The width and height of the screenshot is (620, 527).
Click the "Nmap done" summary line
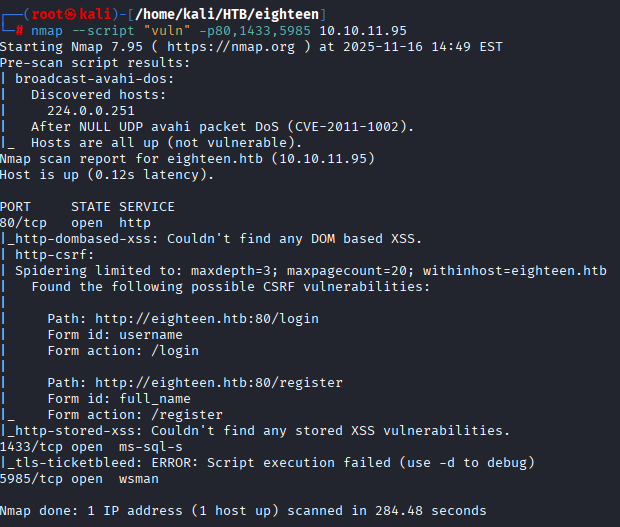[243, 510]
